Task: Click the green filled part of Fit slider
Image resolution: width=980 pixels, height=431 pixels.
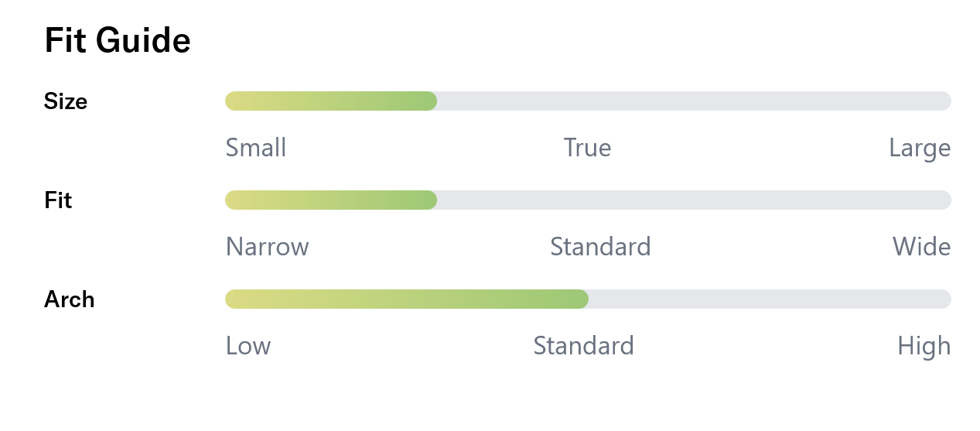Action: [330, 200]
